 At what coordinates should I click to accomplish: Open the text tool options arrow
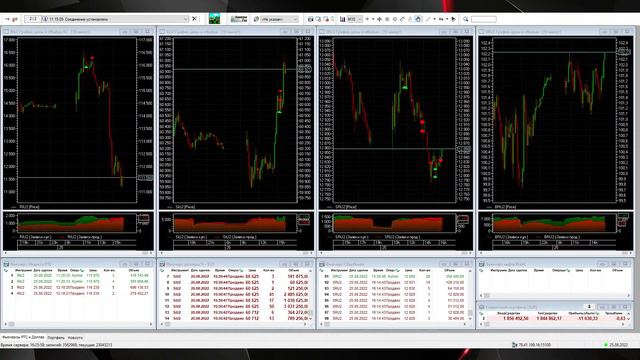[x=447, y=19]
